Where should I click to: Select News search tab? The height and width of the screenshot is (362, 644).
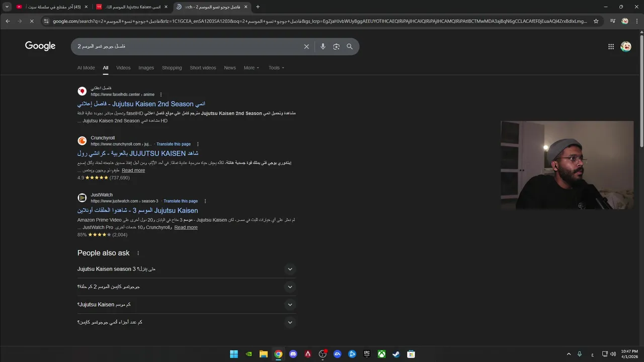point(230,68)
